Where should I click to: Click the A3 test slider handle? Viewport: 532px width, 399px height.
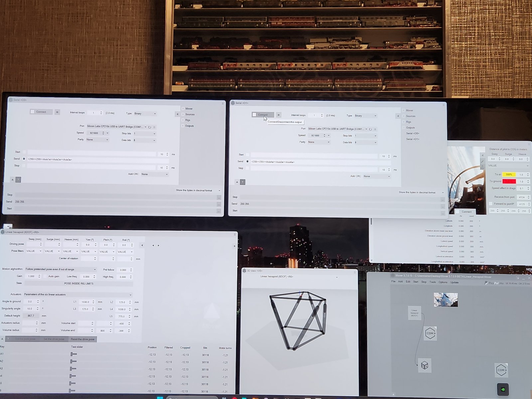[x=73, y=369]
